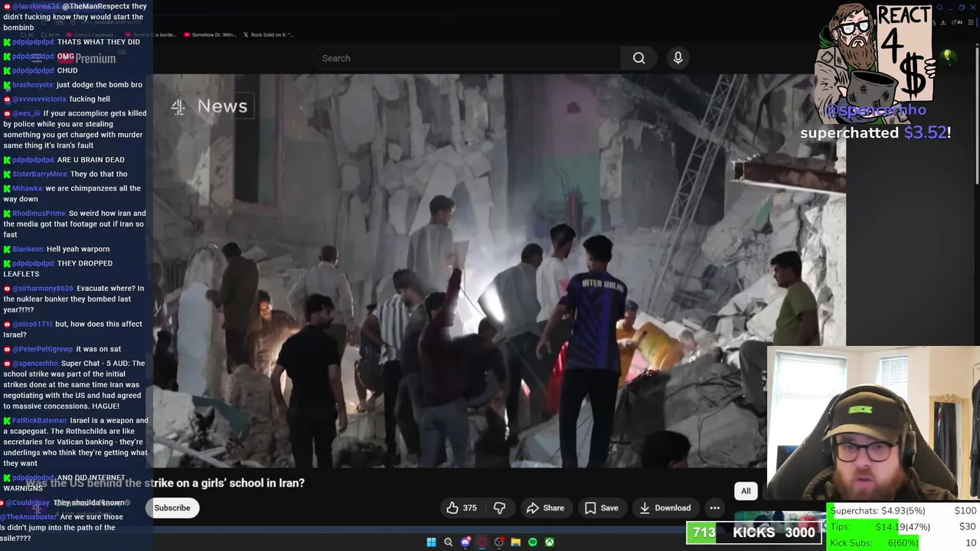Click chat username nico6171i
This screenshot has width=980, height=551.
tap(32, 324)
